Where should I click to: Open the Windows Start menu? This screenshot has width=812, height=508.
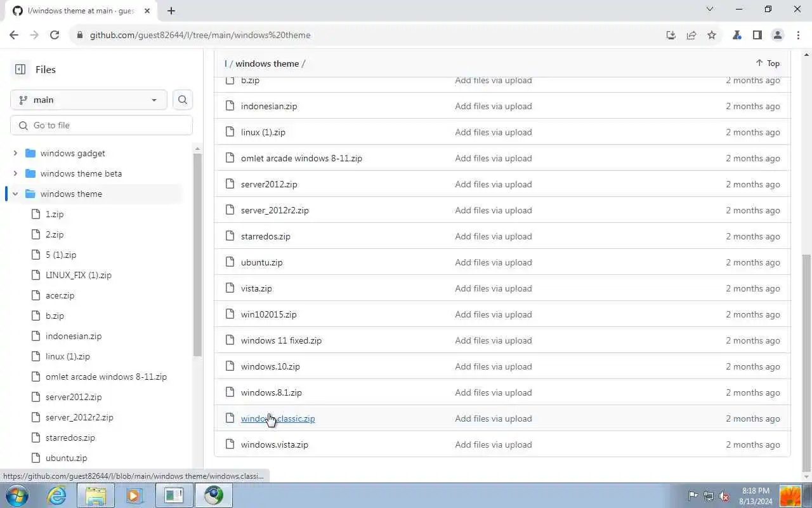(x=16, y=495)
